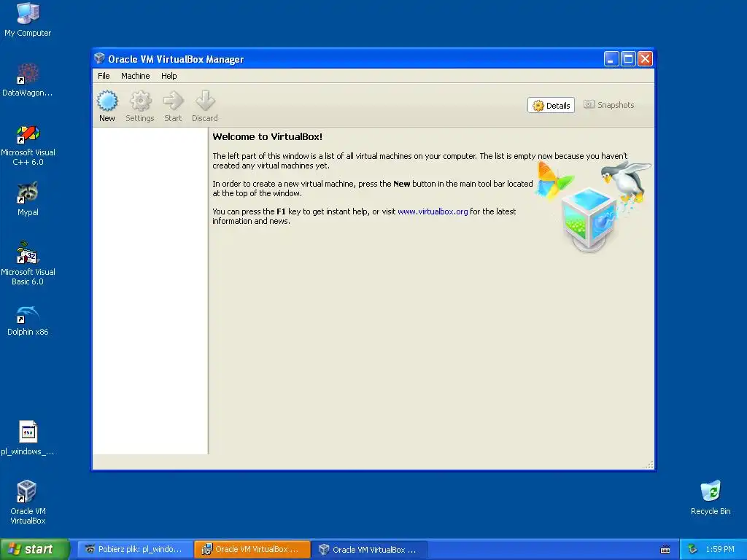
Task: Select the Dolphin x86 desktop icon
Action: click(x=28, y=321)
